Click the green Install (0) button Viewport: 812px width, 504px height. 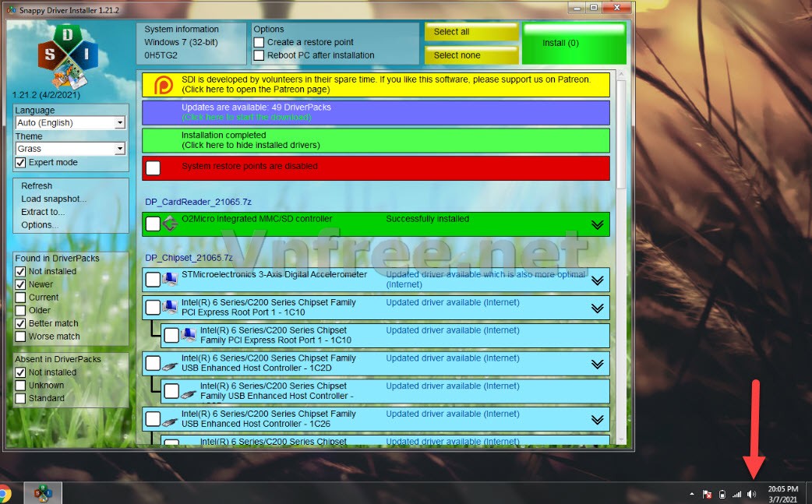[x=574, y=43]
